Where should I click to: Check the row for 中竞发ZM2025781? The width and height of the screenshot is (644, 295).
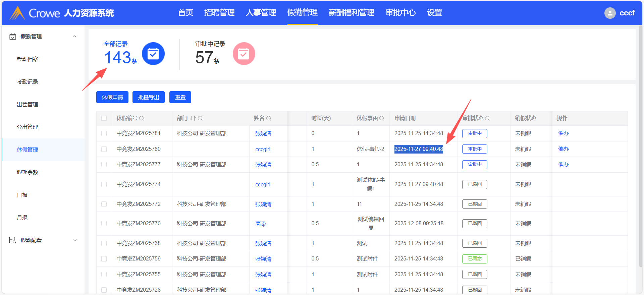pos(104,133)
